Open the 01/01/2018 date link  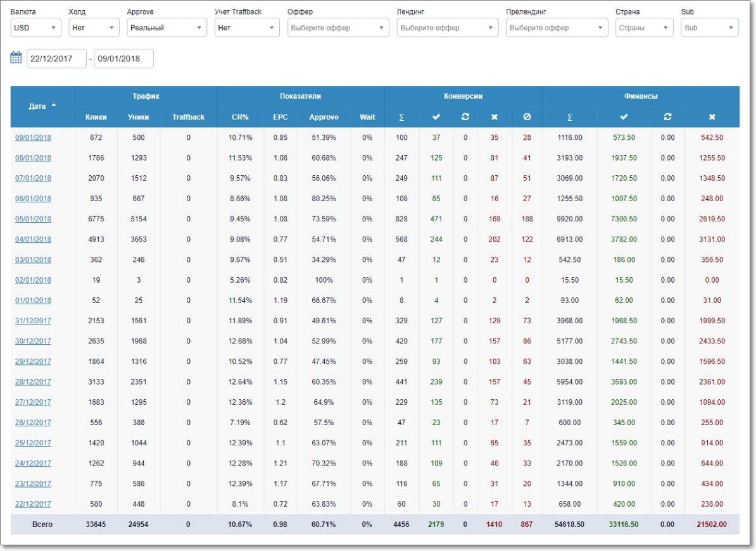34,300
